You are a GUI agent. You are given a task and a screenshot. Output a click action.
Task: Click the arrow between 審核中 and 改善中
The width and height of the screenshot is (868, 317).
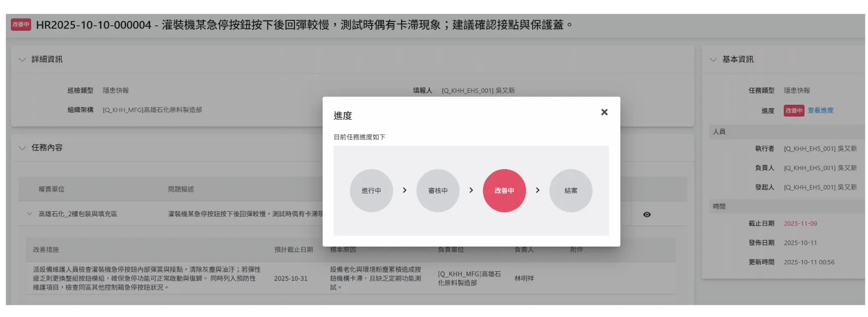471,190
